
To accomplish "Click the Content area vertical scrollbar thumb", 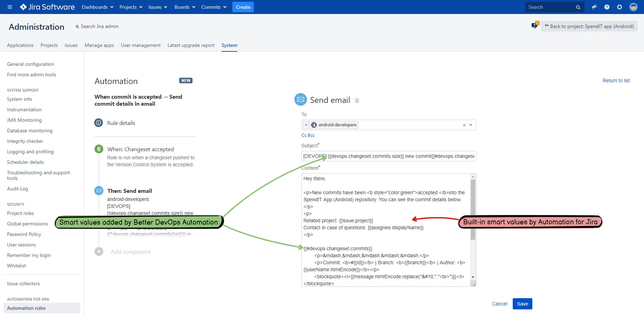I will (x=473, y=210).
